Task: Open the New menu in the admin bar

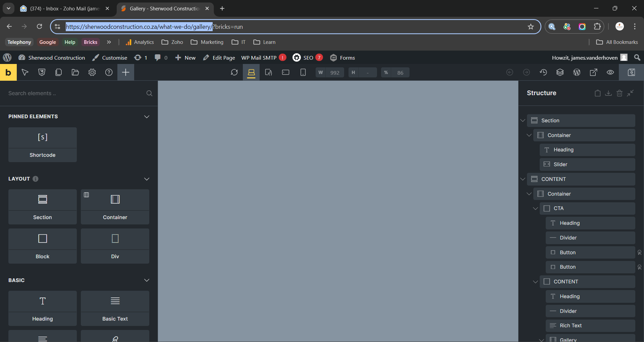Action: [185, 58]
